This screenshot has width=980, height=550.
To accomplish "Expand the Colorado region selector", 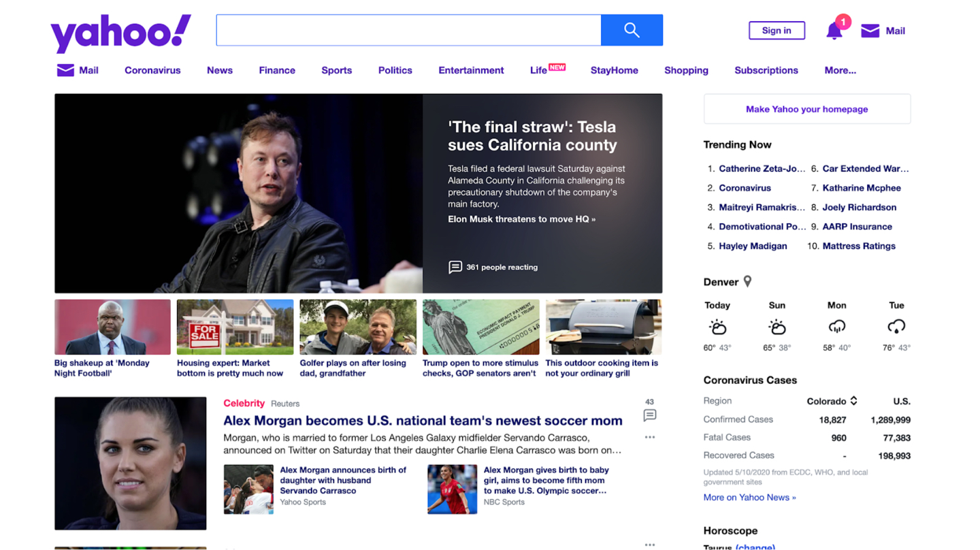I will [853, 401].
